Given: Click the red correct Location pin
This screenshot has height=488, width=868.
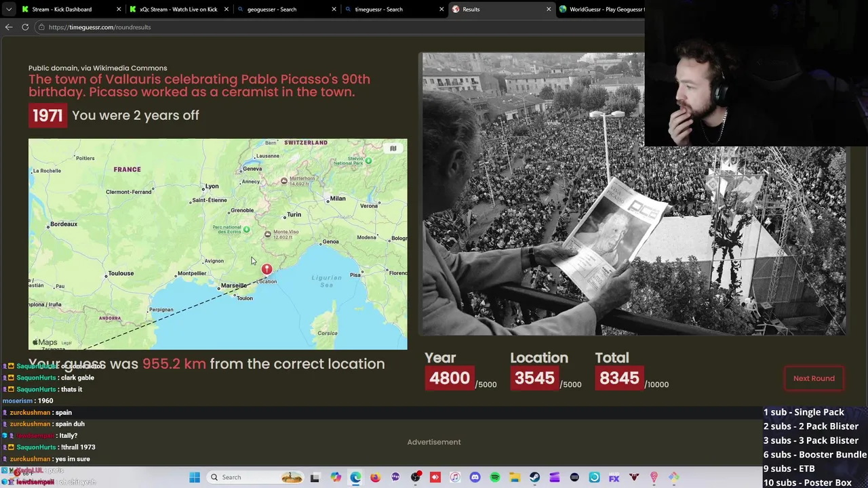Looking at the screenshot, I should [267, 270].
